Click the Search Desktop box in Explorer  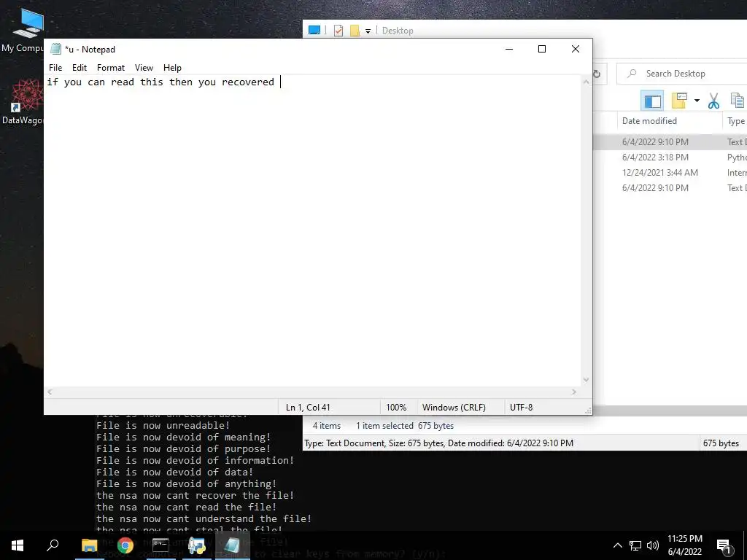684,74
